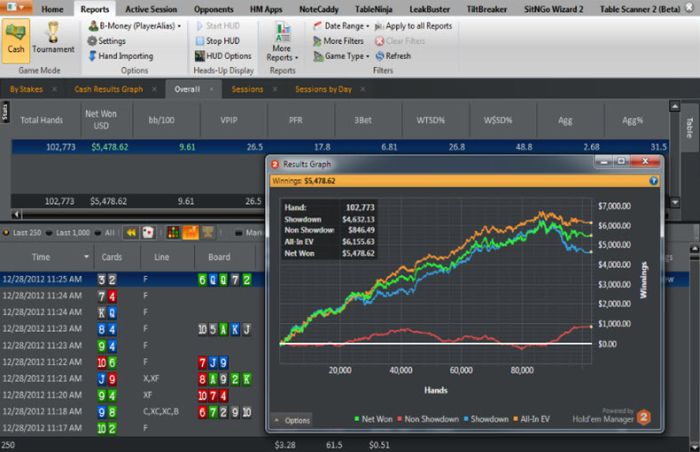Switch to By Stakes report tab
700x452 pixels.
26,89
